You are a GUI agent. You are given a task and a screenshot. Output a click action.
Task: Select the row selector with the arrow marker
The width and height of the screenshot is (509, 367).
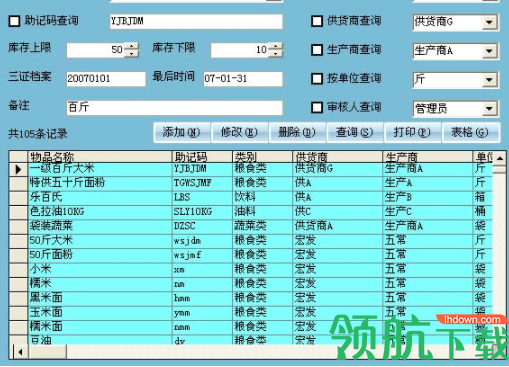(18, 169)
